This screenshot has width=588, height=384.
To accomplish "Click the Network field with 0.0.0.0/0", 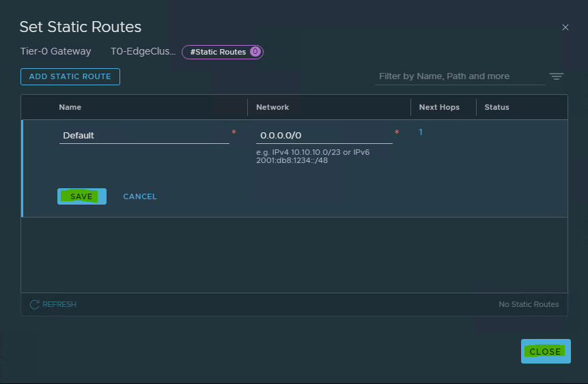I will pos(324,135).
